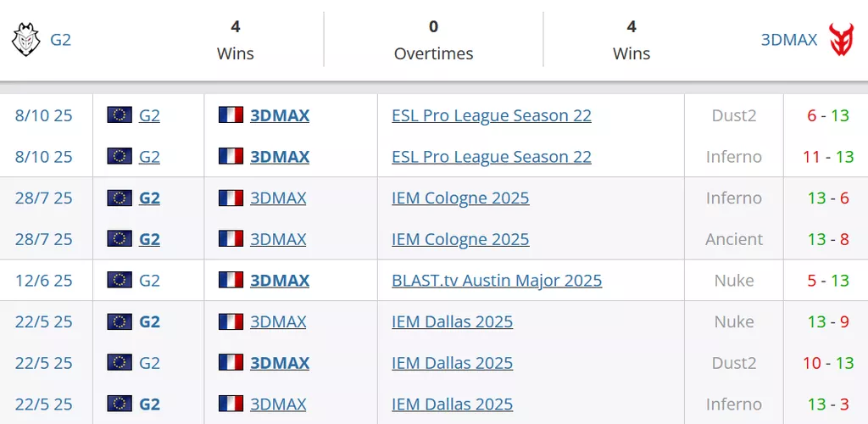Click the 10 - 13 Dust2 score

tap(828, 363)
